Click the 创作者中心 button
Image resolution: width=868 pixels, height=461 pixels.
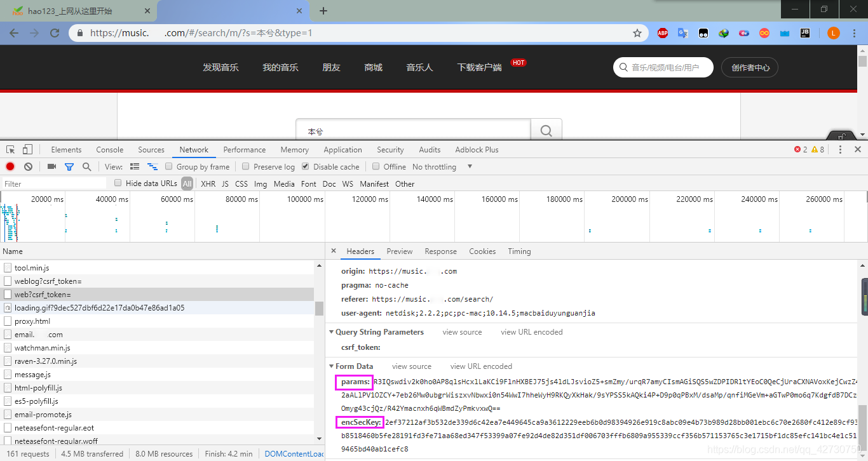point(750,67)
